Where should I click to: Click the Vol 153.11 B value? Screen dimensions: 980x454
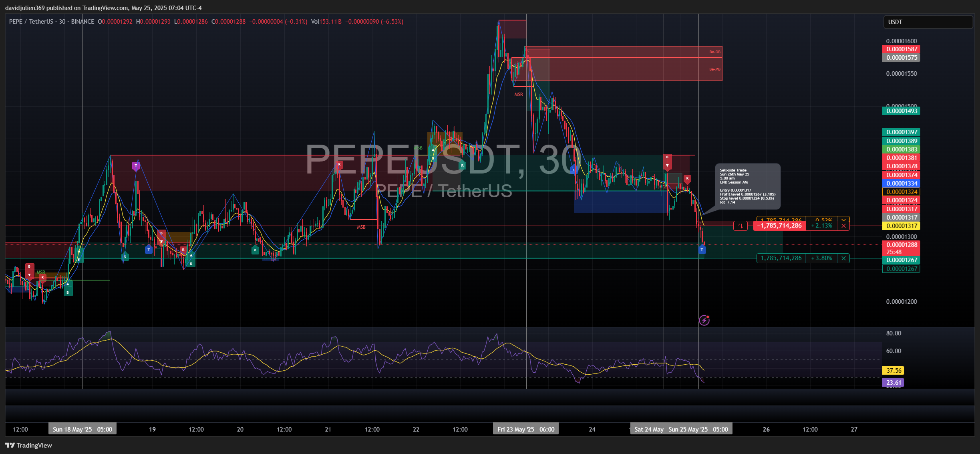click(326, 22)
